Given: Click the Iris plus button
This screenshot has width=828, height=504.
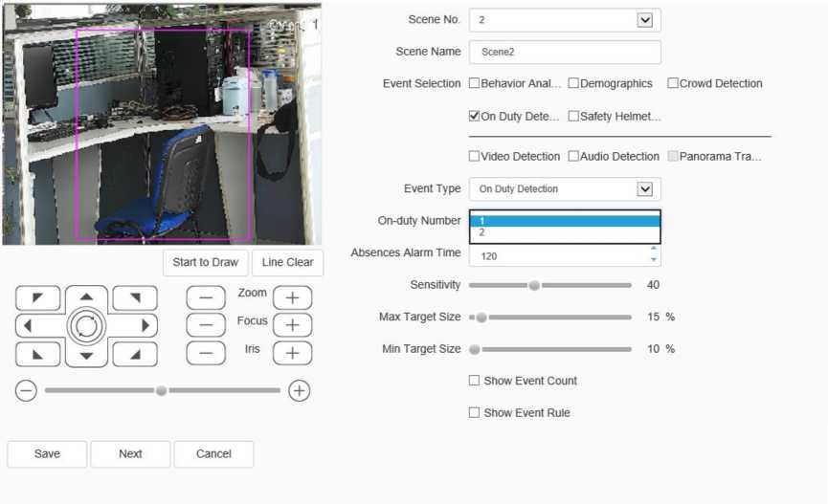Looking at the screenshot, I should click(x=292, y=353).
